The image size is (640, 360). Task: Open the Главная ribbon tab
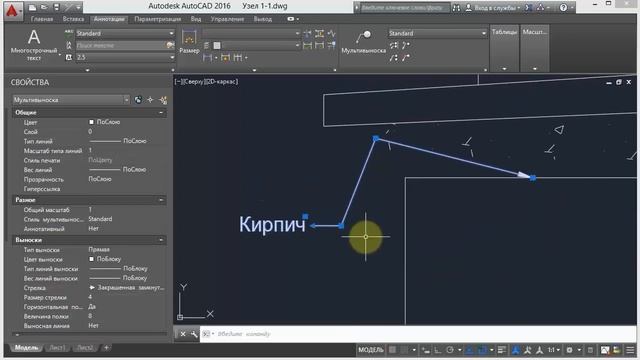(42, 19)
